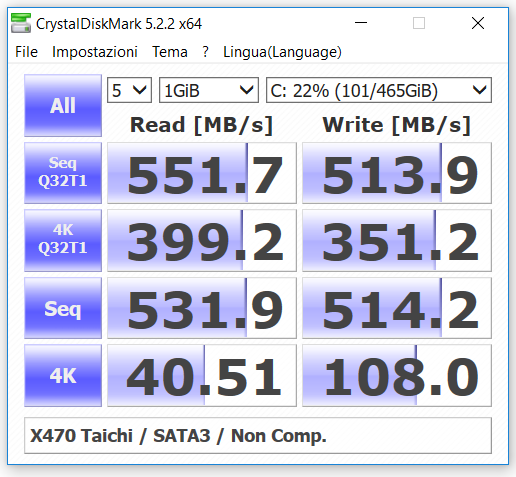Image resolution: width=516 pixels, height=477 pixels.
Task: Open the test size dropdown showing 1GiB
Action: point(209,90)
